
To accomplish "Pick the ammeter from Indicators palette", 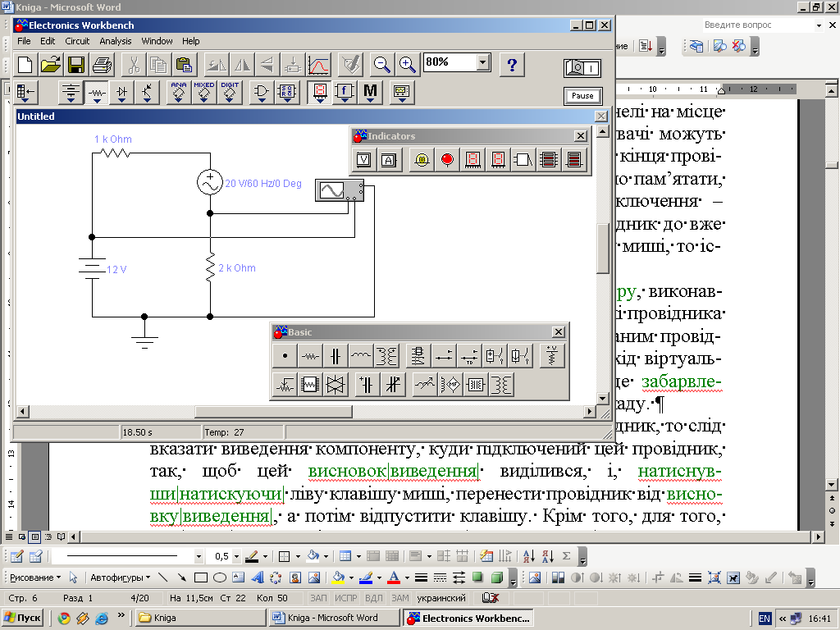I will click(389, 160).
